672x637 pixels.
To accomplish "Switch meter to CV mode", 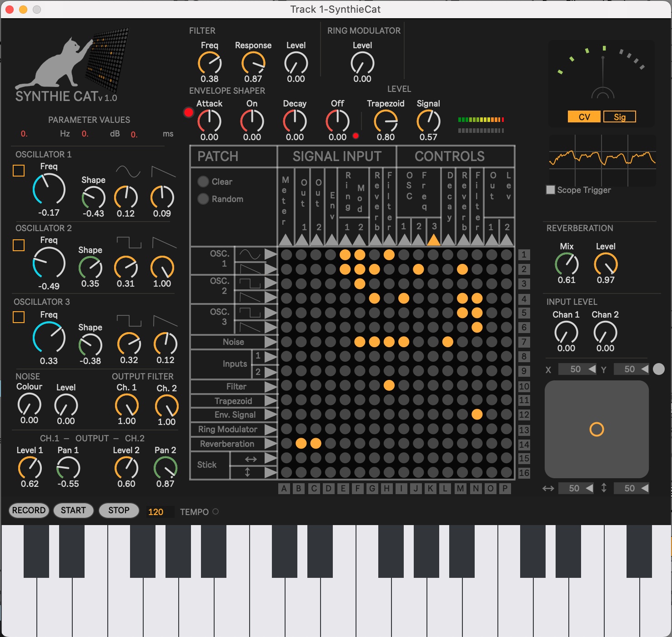I will [x=584, y=117].
